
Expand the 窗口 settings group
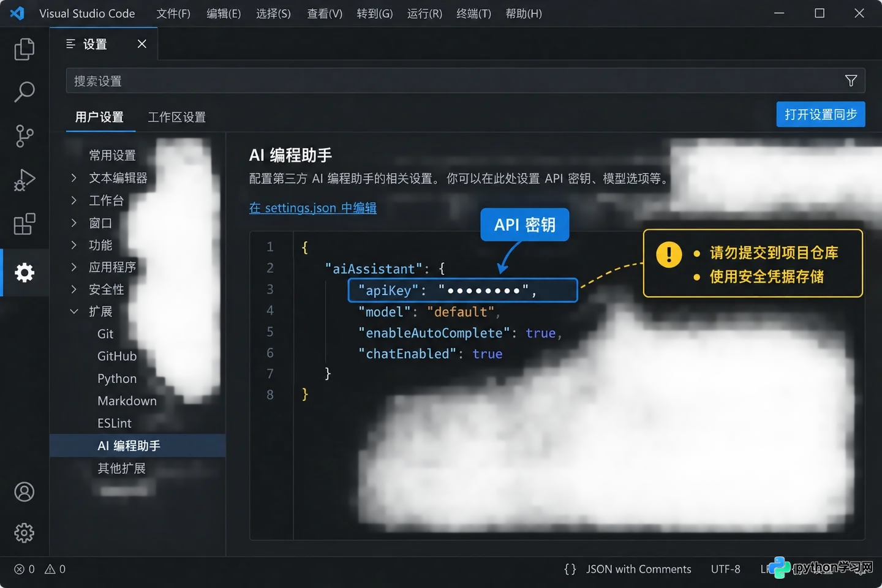coord(74,223)
